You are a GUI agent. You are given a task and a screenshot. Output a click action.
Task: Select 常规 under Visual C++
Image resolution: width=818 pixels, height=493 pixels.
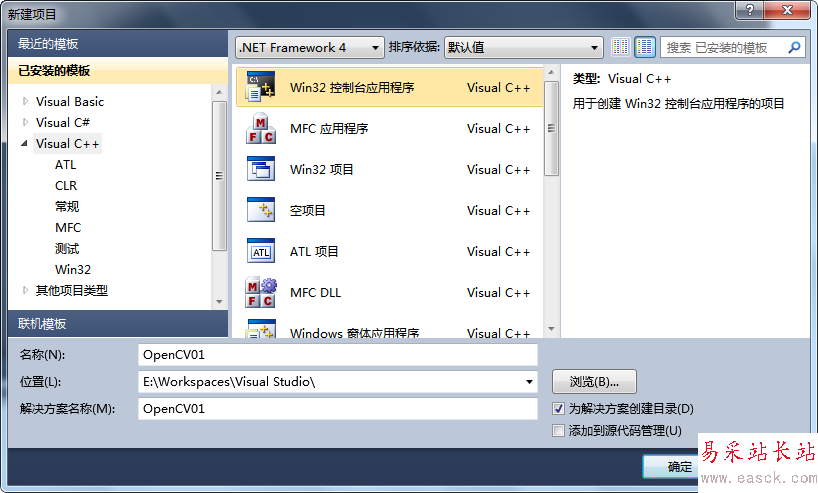(67, 206)
